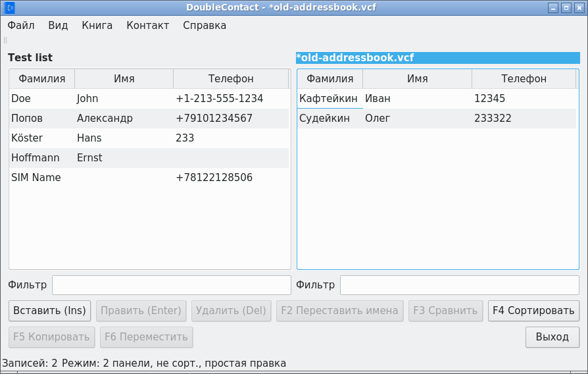Viewport: 588px width, 374px height.
Task: Click the Test list panel title
Action: tap(30, 58)
